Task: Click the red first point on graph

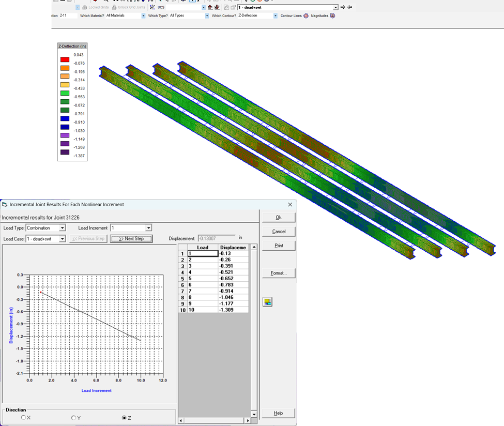Action: 40,292
